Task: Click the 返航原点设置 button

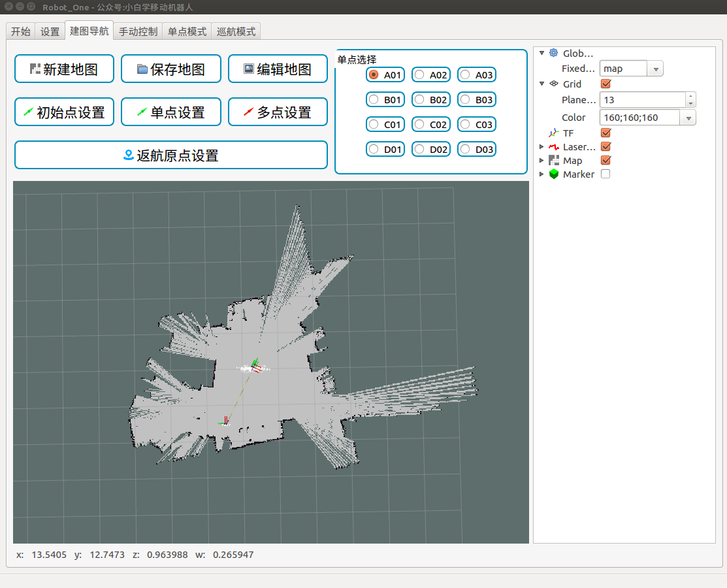Action: (x=171, y=155)
